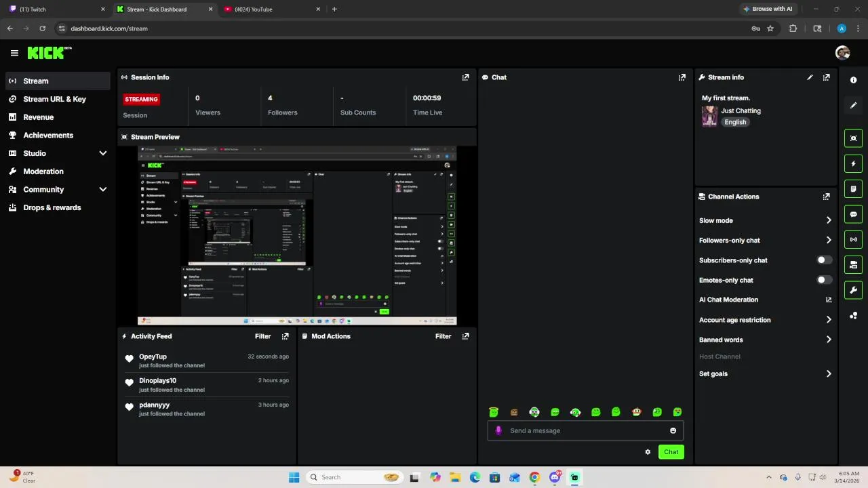The height and width of the screenshot is (488, 868).
Task: Click the purple microphone icon in chat
Action: click(498, 430)
